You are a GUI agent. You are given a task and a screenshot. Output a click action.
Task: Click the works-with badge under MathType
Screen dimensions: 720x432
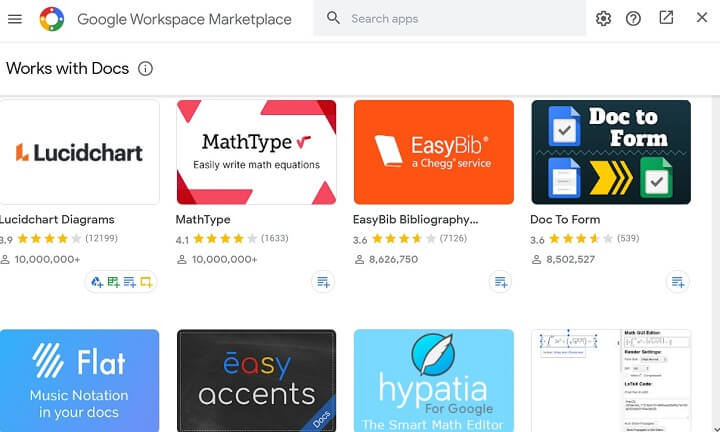(323, 282)
